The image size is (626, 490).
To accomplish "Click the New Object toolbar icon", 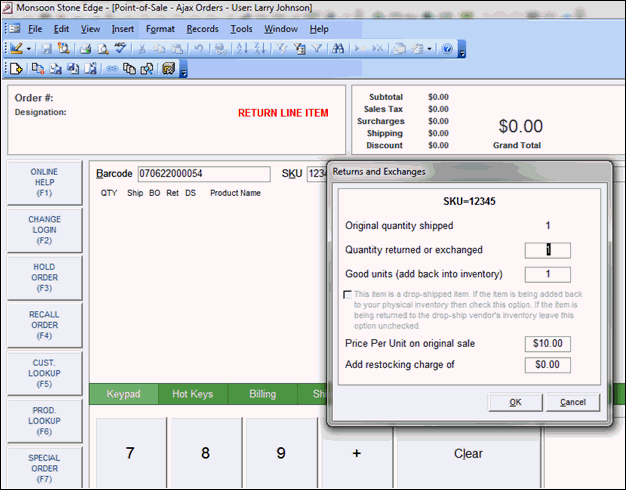I will click(417, 49).
